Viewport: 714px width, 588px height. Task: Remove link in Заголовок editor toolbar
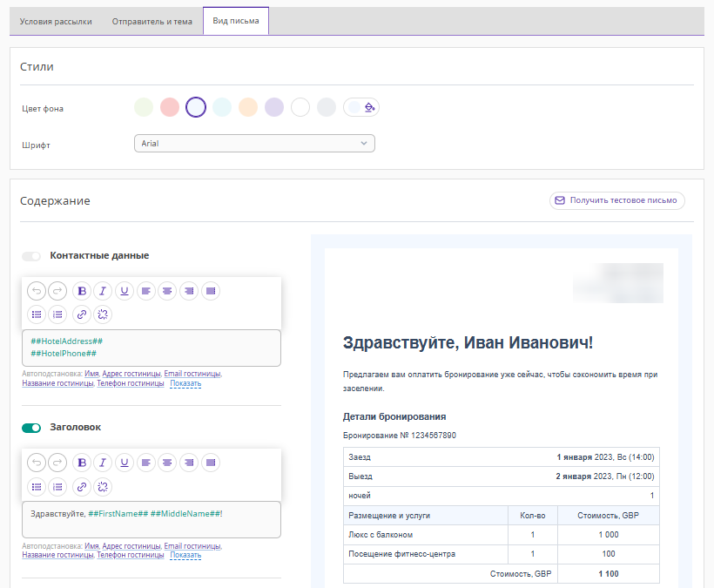click(103, 486)
